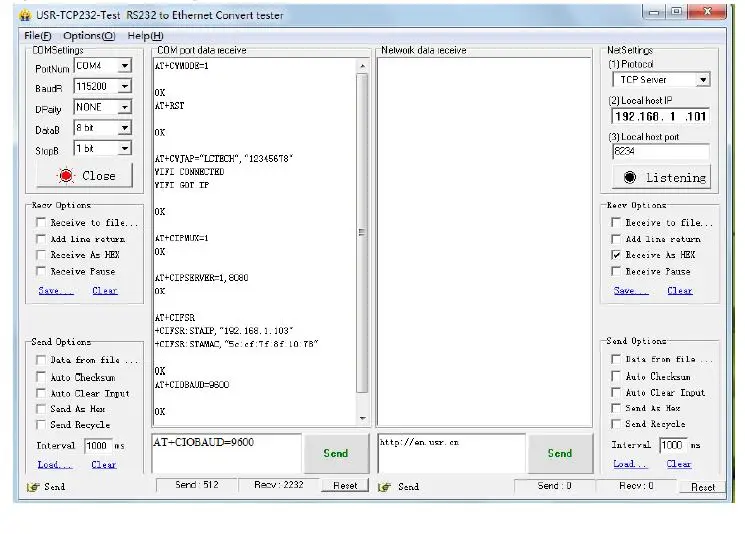The image size is (745, 534).
Task: Click network Interval 1000 ms field
Action: (674, 445)
